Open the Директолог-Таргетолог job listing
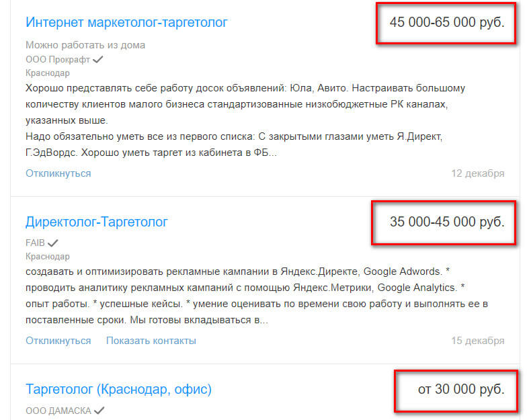 click(x=97, y=222)
